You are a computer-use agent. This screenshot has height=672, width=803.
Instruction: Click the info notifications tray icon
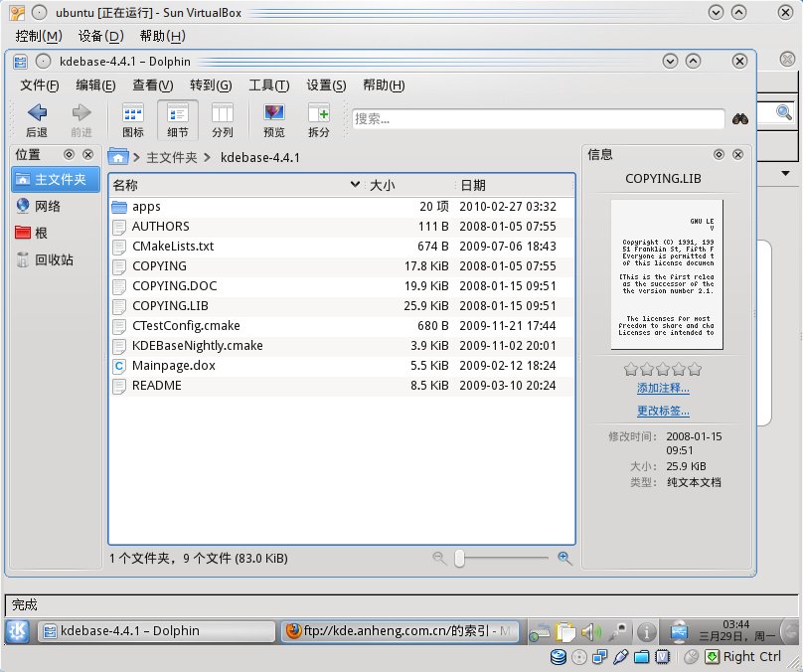pos(647,632)
